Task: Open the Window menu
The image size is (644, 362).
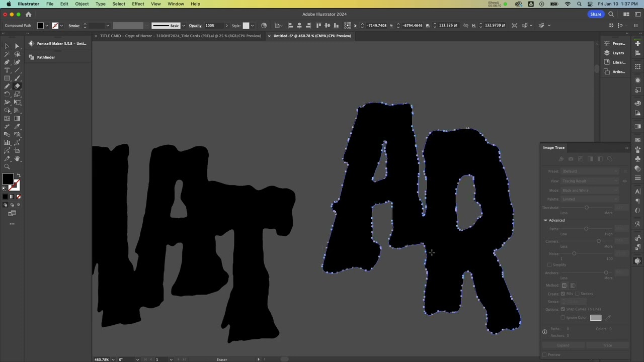Action: click(176, 4)
